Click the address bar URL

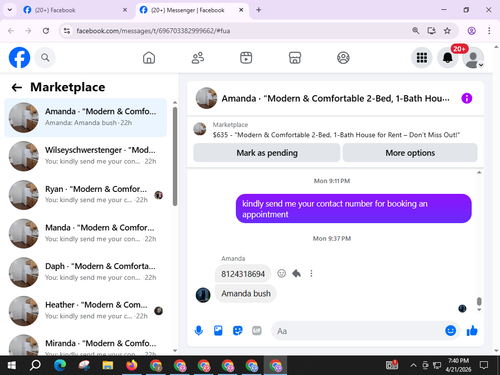[153, 31]
